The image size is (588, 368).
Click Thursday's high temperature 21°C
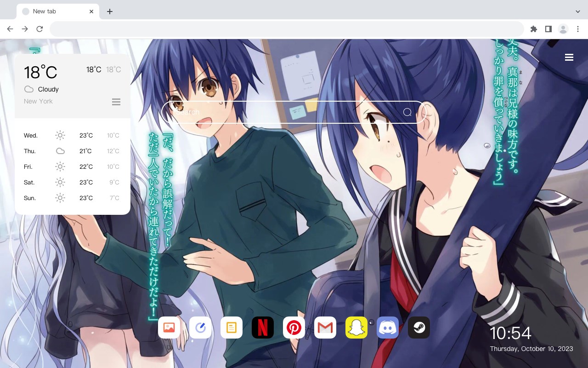(x=86, y=151)
